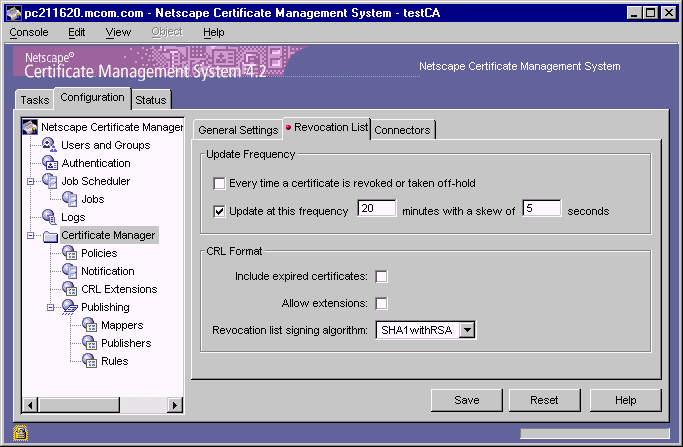
Task: Select Publishers in tree
Action: coord(126,343)
